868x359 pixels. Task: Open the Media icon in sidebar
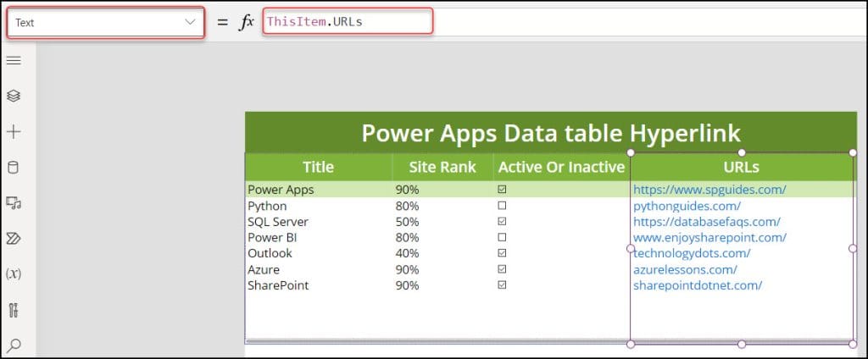pos(14,203)
